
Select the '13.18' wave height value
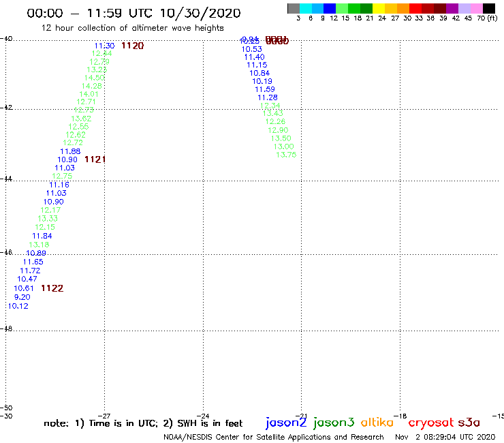point(39,245)
